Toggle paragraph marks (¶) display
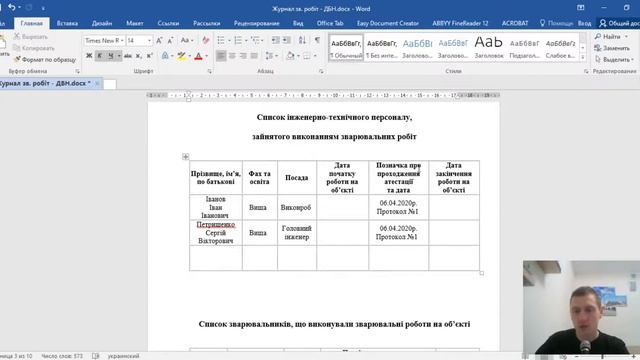This screenshot has height=360, width=640. click(317, 40)
